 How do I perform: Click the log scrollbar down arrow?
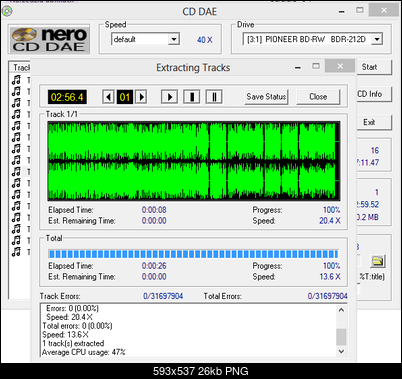coord(341,351)
